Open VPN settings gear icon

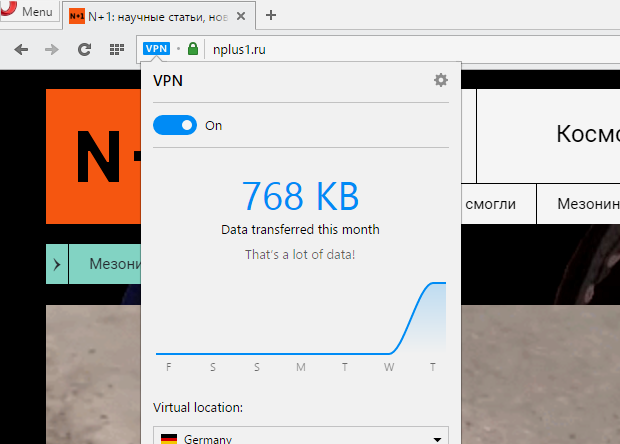(x=440, y=80)
